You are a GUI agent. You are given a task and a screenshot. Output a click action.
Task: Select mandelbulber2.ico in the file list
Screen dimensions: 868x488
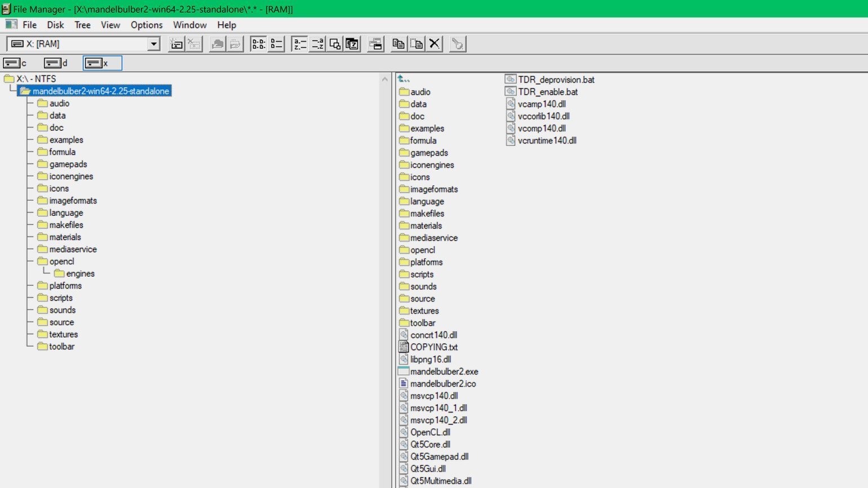pos(437,384)
